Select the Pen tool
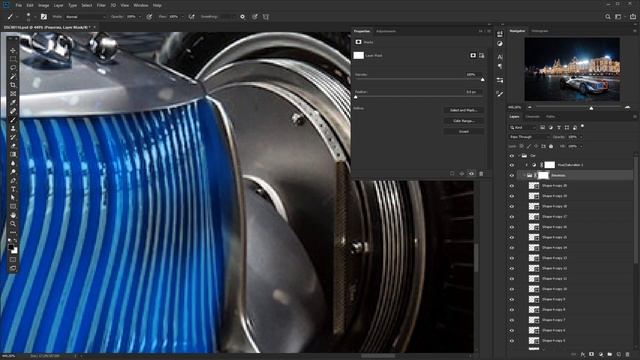The height and width of the screenshot is (360, 640). 13,180
